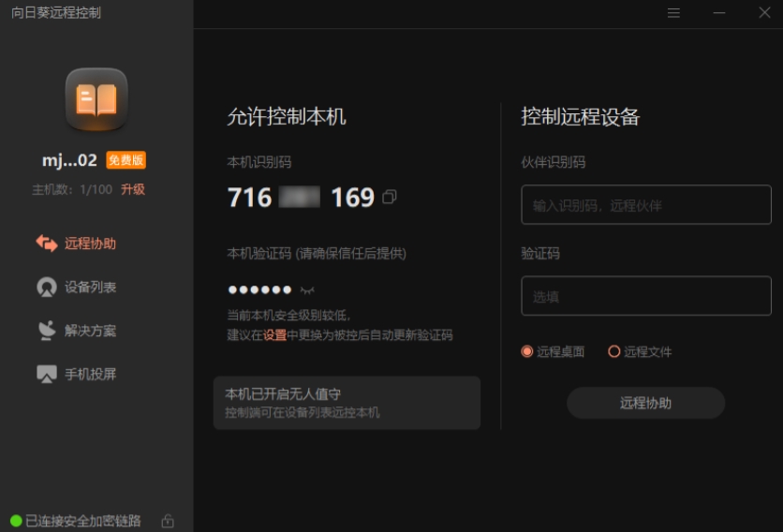This screenshot has width=783, height=532.
Task: Click the 远程协助 start button
Action: click(645, 403)
